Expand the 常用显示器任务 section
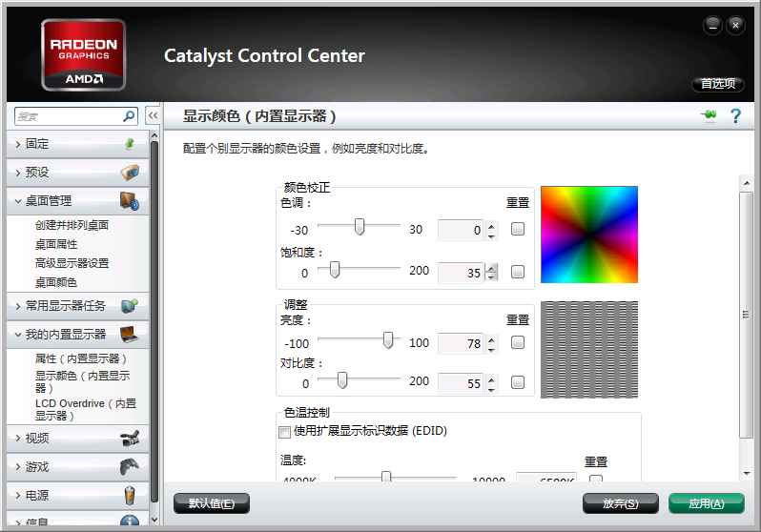The height and width of the screenshot is (532, 761). 18,306
